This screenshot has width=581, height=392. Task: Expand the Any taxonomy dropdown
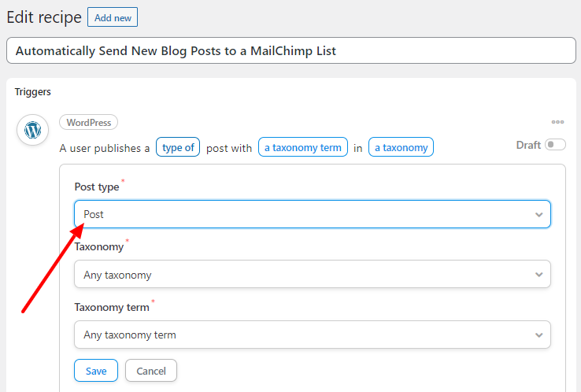[x=313, y=275]
